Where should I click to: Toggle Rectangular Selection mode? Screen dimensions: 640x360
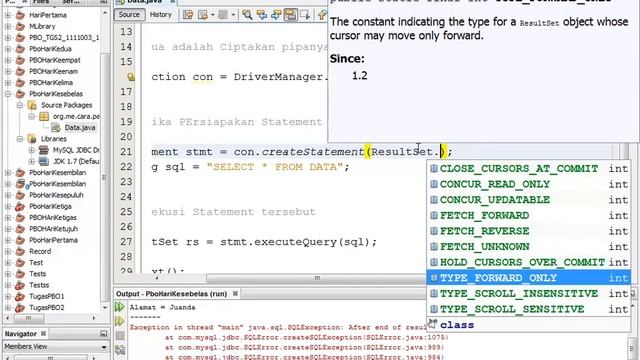click(305, 15)
